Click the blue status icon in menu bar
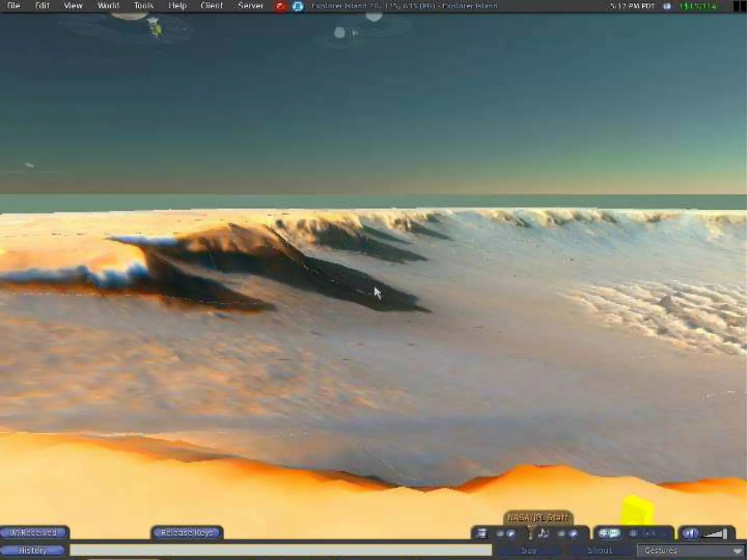747x560 pixels. click(298, 6)
